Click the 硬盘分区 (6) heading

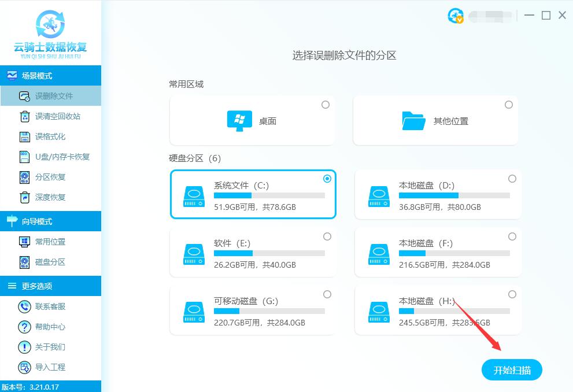pos(195,158)
